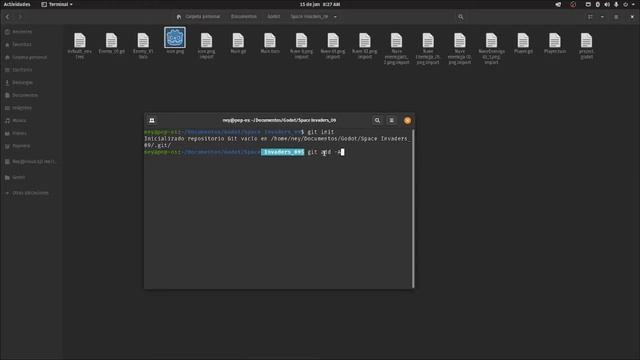Click the red circular tray indicator
640x360 pixels.
click(573, 4)
